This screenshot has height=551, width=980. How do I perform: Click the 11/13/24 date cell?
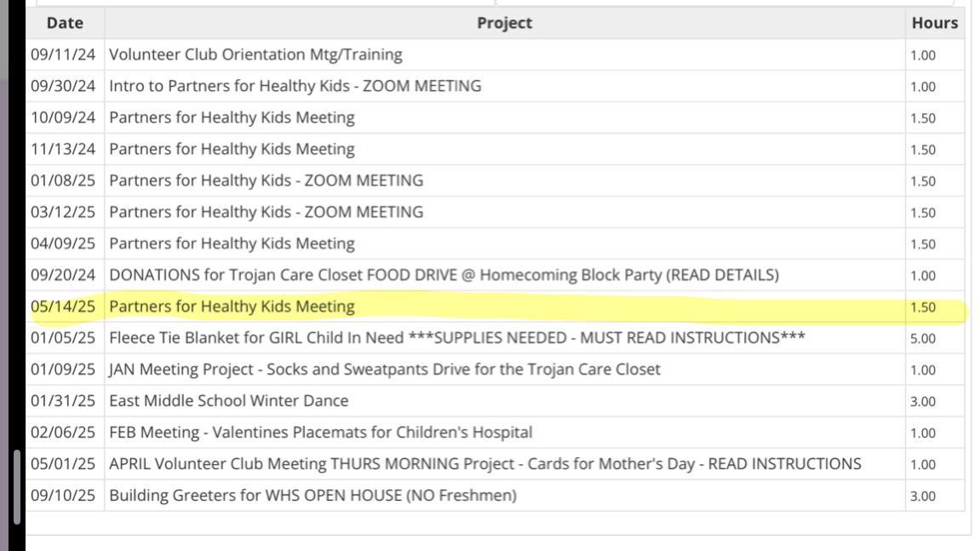pos(64,149)
